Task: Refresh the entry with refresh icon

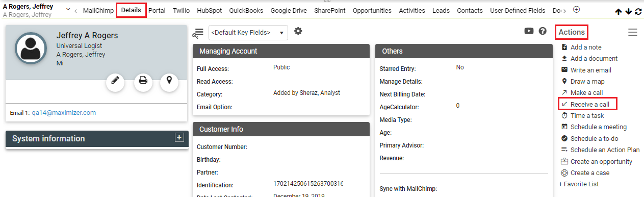Action: pos(638,11)
